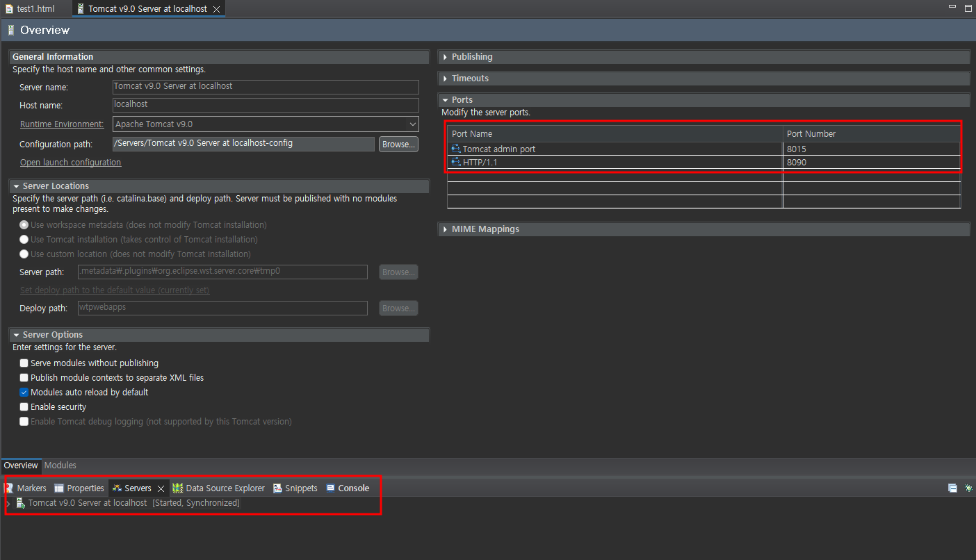
Task: Switch to the Modules bottom tab
Action: tap(60, 466)
